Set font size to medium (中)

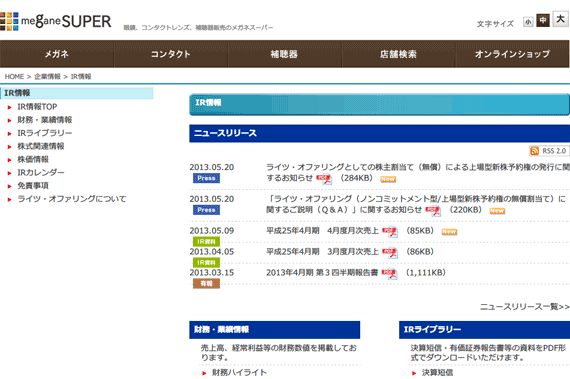click(543, 20)
